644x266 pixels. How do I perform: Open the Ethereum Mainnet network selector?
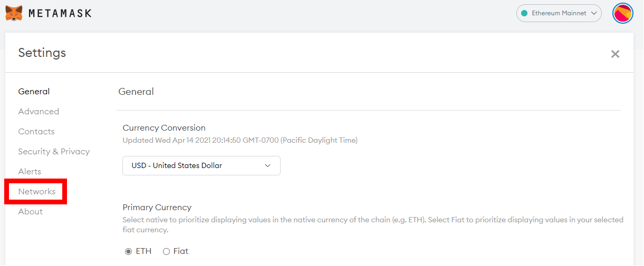point(559,13)
